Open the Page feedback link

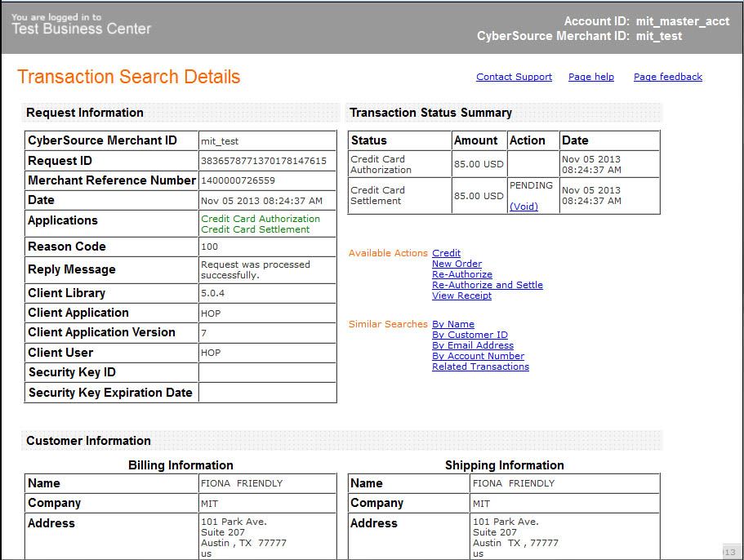click(x=667, y=77)
